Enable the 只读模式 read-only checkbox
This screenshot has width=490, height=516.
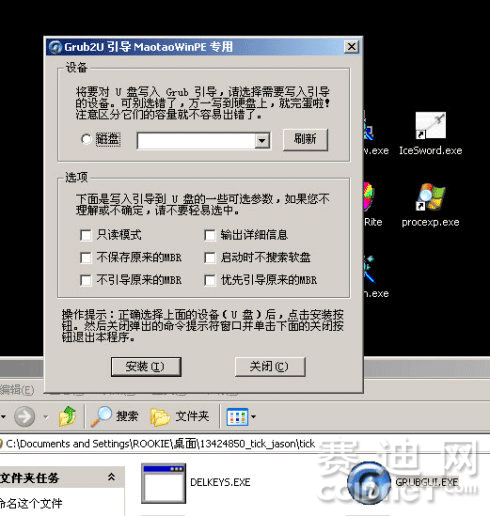coord(86,235)
